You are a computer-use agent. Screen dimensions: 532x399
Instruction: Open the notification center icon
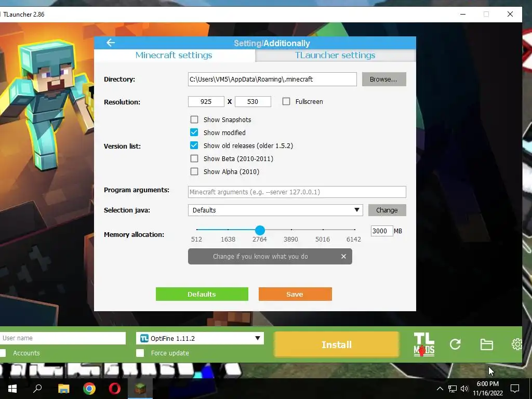point(515,389)
